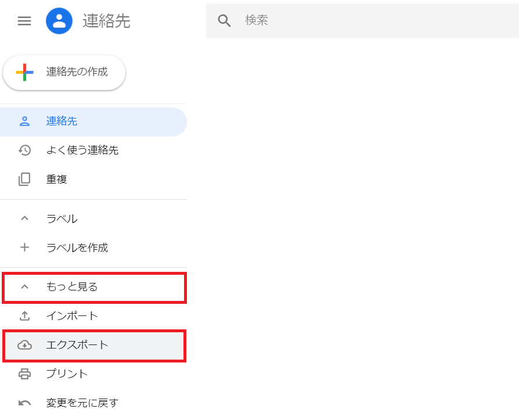This screenshot has width=519, height=420.
Task: Click the history clock icon for よく使う連絡先
Action: point(24,150)
